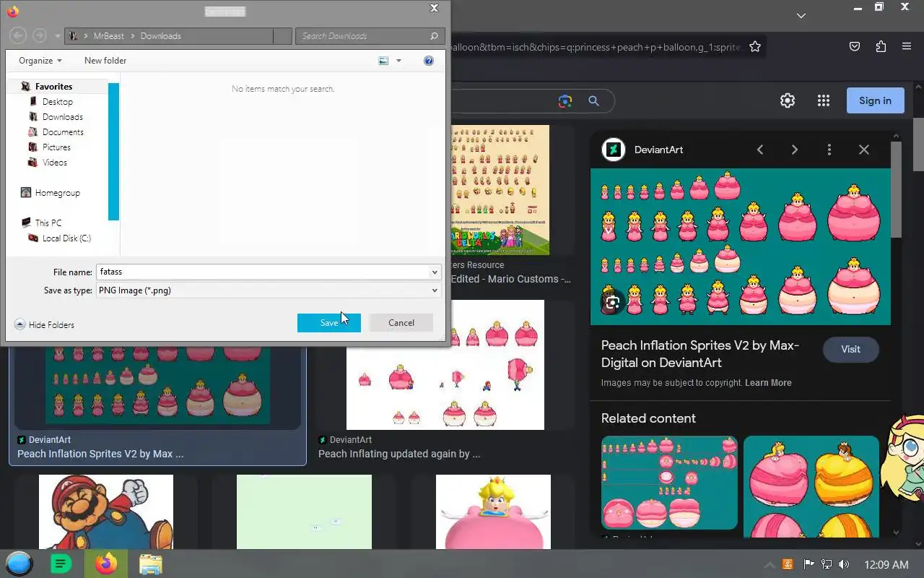Viewport: 924px width, 578px height.
Task: Click the Firefox Pocket save icon
Action: pyautogui.click(x=855, y=47)
